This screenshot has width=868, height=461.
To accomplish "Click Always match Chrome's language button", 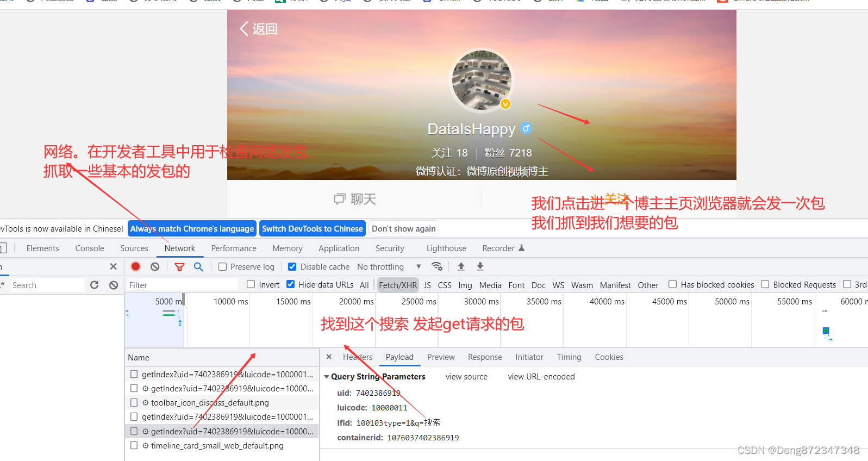I will 192,229.
